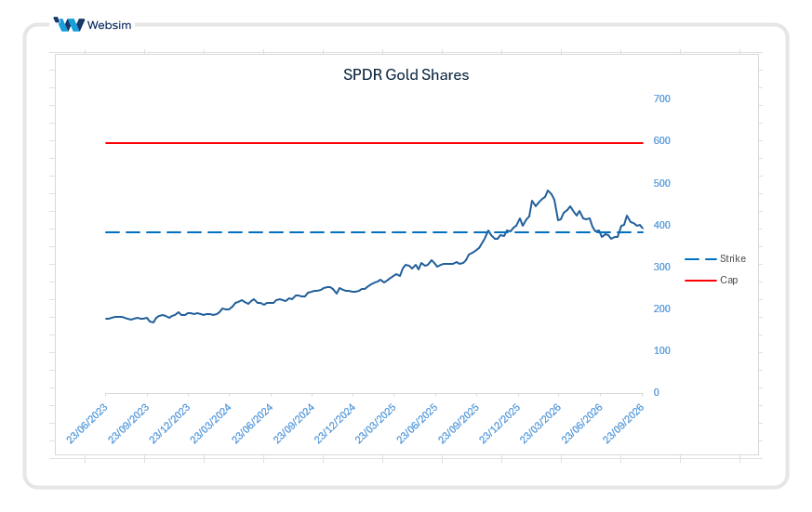Select the 300 y-axis label

[x=662, y=267]
